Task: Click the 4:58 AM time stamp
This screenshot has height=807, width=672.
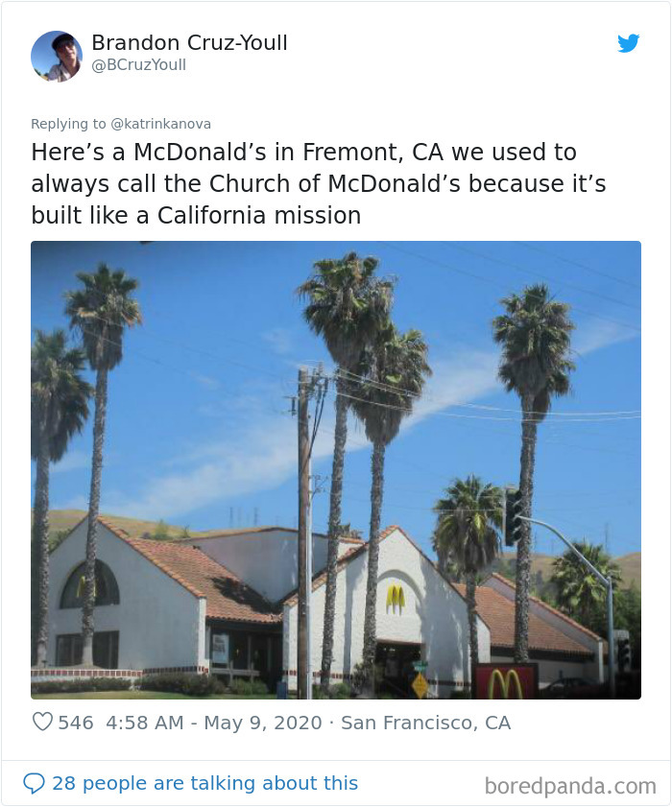Action: coord(144,724)
